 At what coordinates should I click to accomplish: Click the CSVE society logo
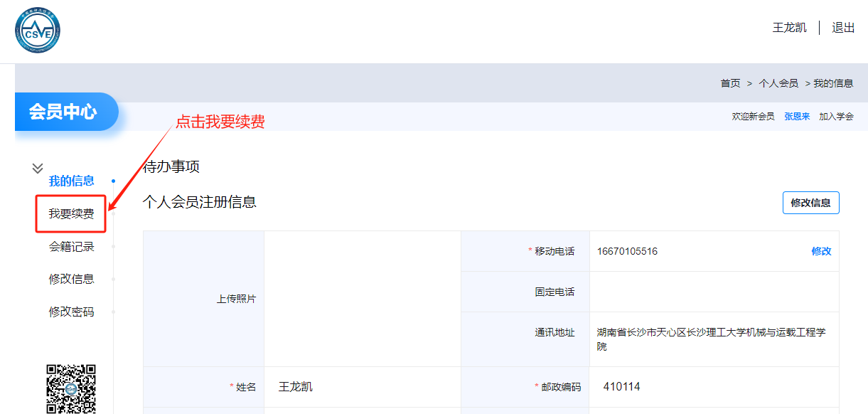pyautogui.click(x=38, y=31)
